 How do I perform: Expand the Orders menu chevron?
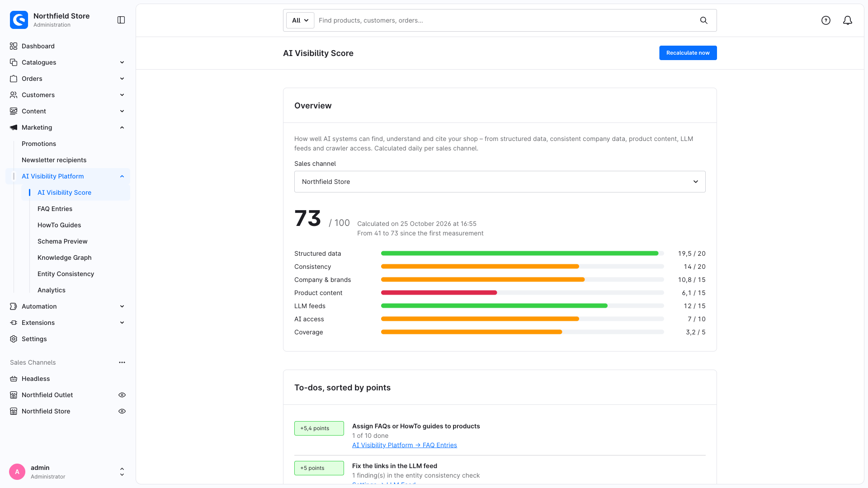pos(122,79)
